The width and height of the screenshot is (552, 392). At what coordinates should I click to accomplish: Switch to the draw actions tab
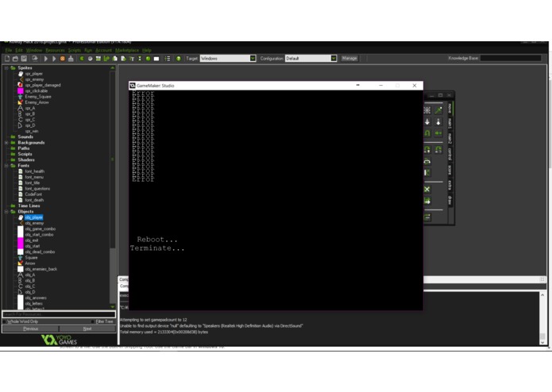coord(450,200)
